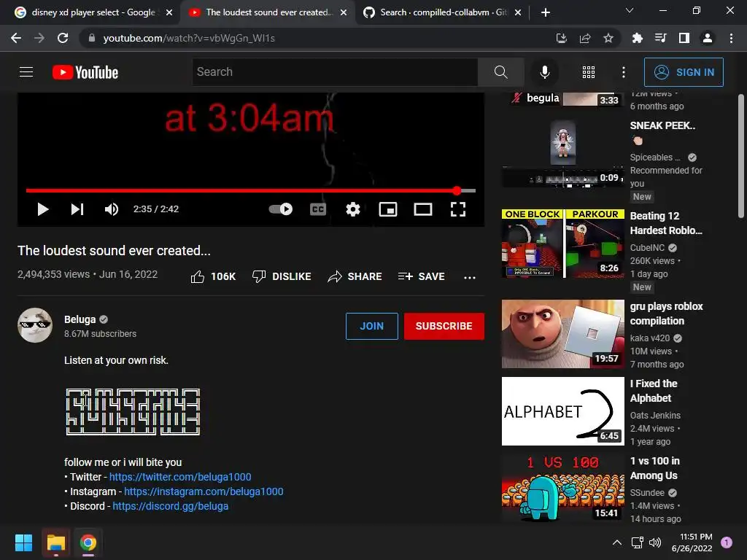Seek on the video progress bar

click(251, 190)
